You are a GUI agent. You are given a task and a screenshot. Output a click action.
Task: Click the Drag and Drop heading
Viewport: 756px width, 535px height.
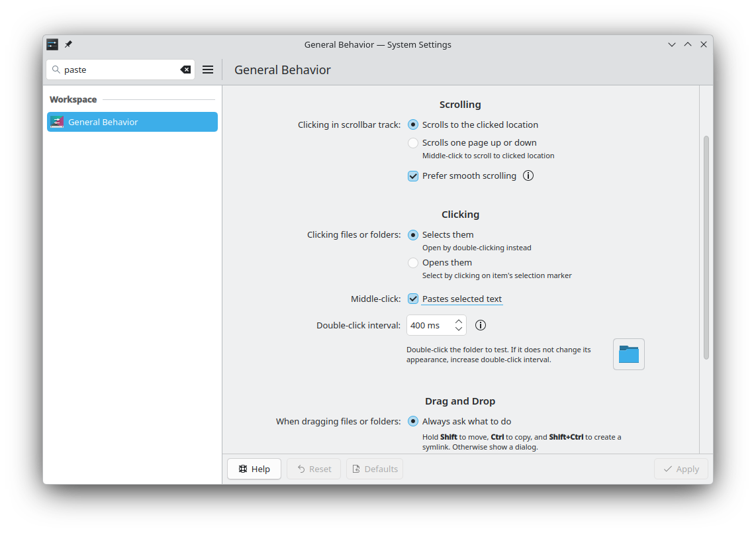point(461,401)
